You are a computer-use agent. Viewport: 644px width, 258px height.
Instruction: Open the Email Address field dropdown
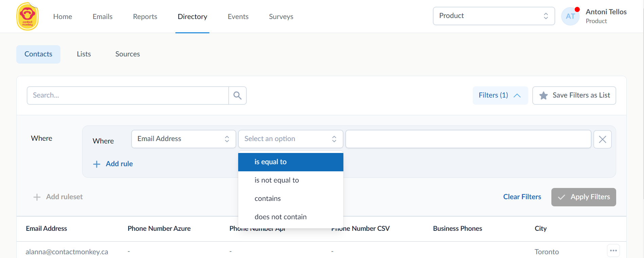tap(184, 139)
